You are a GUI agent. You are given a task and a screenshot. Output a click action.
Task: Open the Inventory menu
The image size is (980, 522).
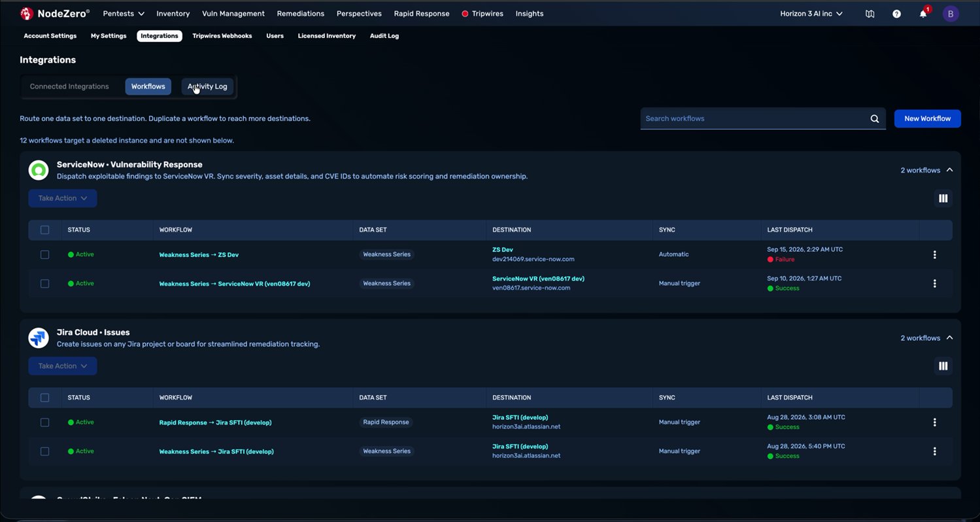(173, 14)
